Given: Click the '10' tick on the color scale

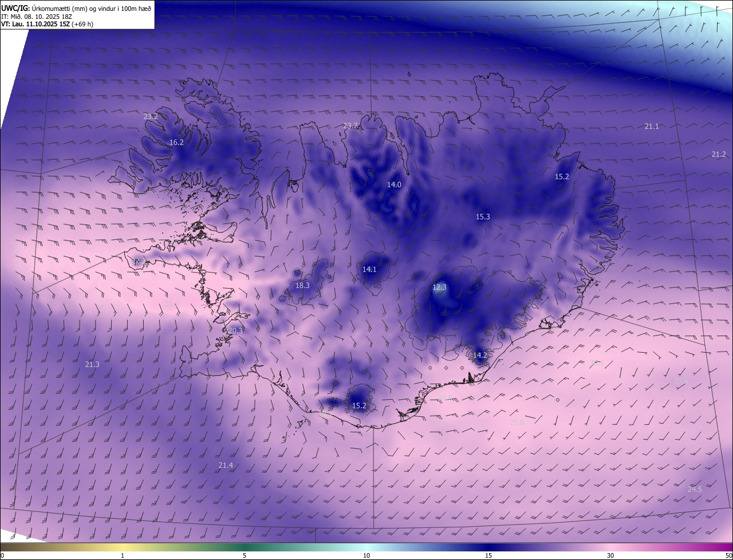Looking at the screenshot, I should [x=366, y=555].
